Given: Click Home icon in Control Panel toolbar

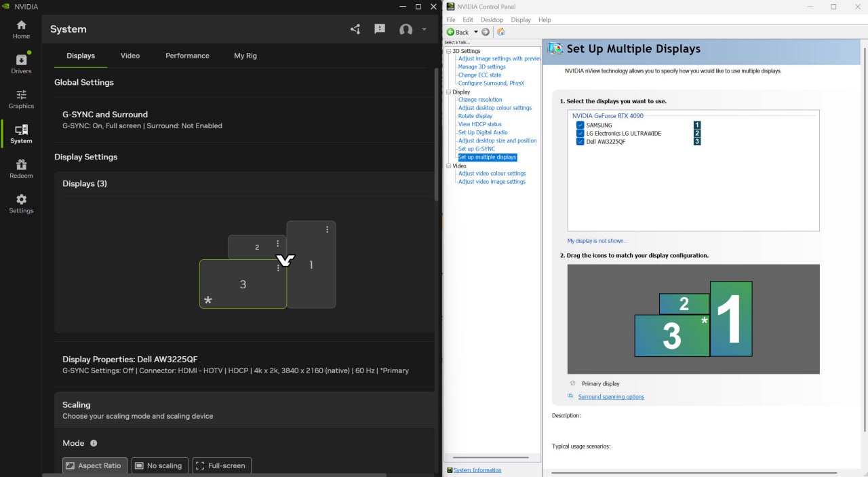Looking at the screenshot, I should (501, 32).
